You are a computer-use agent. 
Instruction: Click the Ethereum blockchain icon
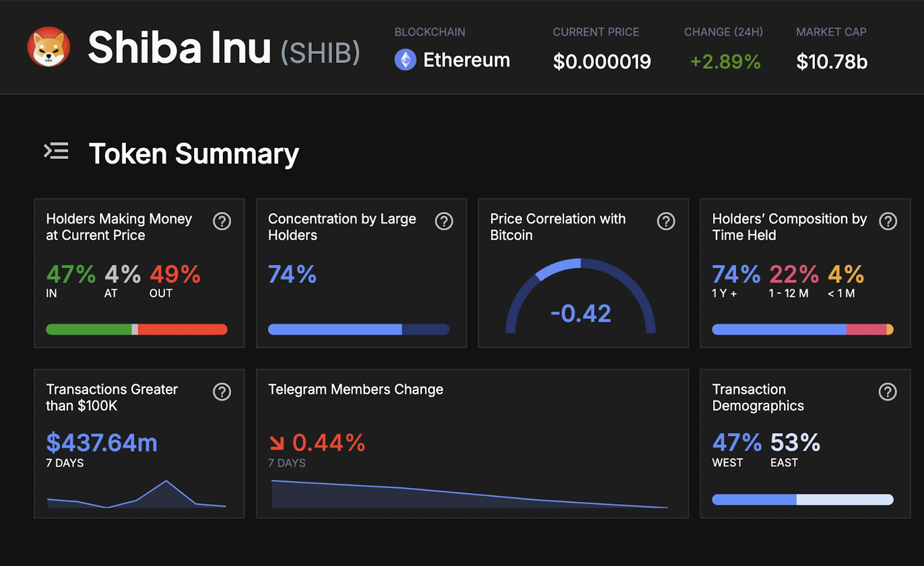point(405,59)
